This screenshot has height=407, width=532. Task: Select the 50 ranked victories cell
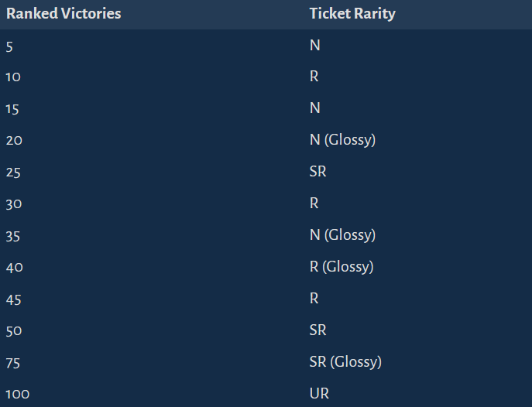[x=14, y=331]
